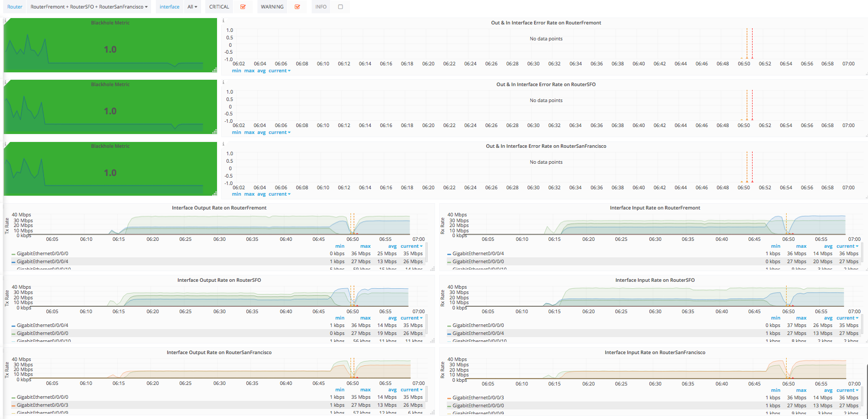Open Interface Output Rate on RouterFremont panel title
The width and height of the screenshot is (868, 419).
coord(219,208)
